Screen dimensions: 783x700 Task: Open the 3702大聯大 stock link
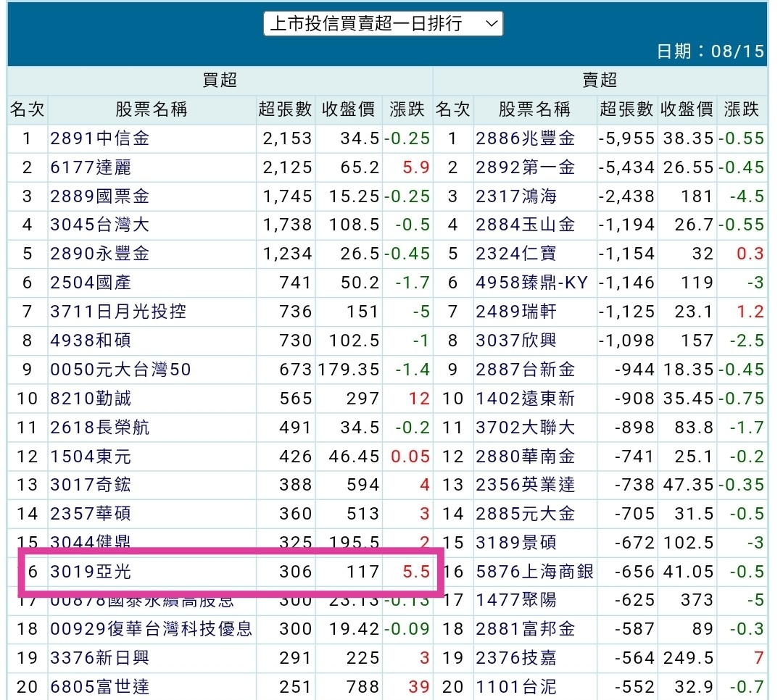click(526, 428)
